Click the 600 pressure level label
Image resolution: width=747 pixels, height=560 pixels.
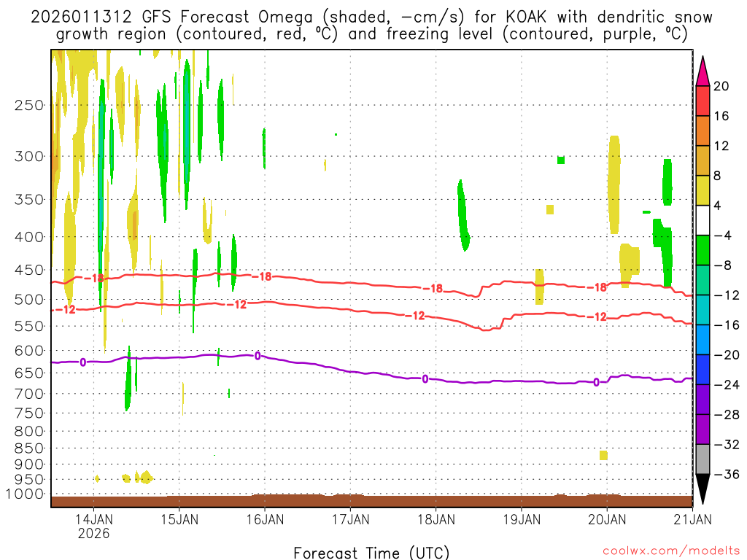click(29, 351)
